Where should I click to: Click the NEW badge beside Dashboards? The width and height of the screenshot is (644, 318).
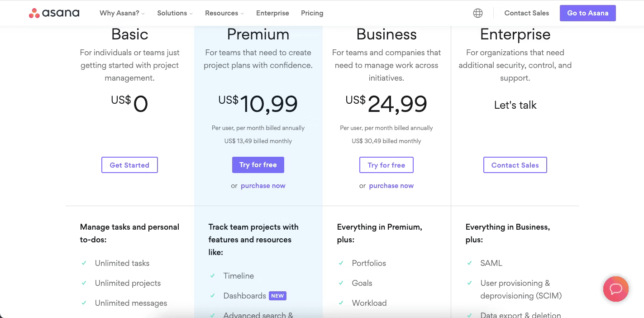click(277, 296)
